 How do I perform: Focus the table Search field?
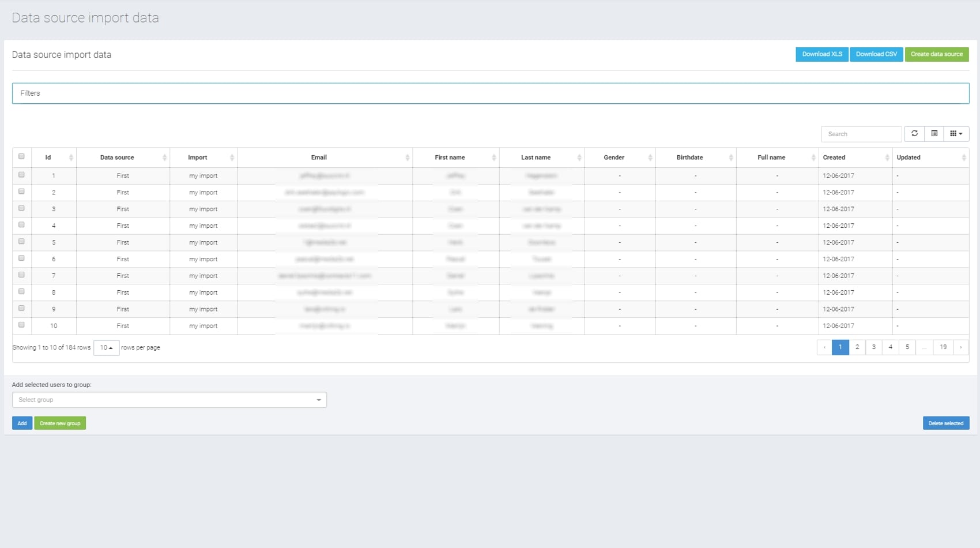tap(861, 134)
